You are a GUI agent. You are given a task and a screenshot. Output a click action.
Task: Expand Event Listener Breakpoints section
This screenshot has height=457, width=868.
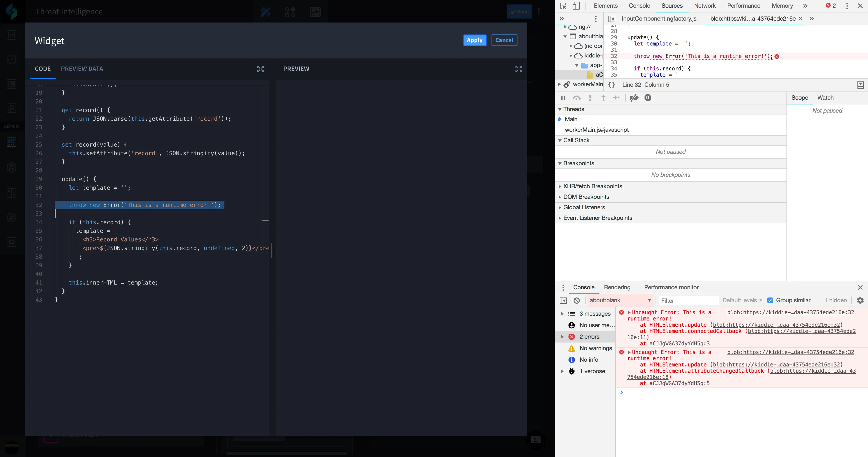point(560,218)
